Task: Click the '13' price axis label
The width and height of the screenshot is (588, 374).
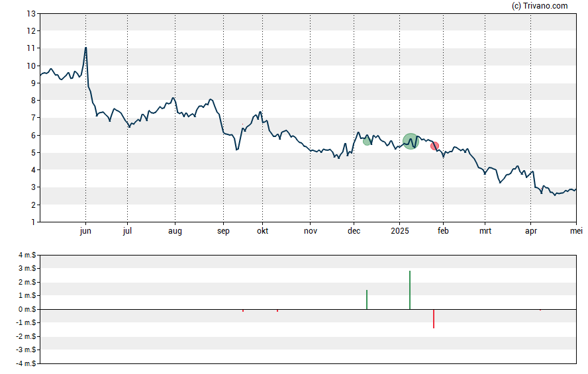Action: (31, 14)
